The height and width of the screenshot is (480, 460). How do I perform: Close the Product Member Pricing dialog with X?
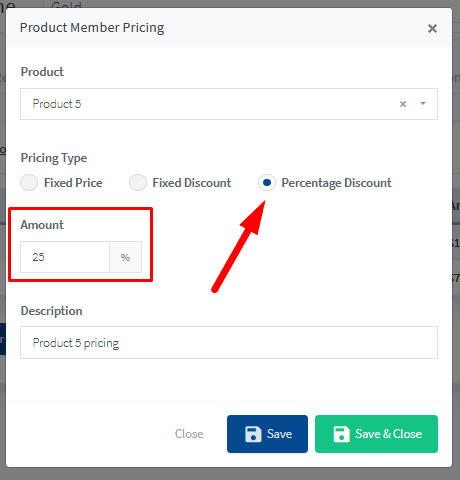[432, 29]
